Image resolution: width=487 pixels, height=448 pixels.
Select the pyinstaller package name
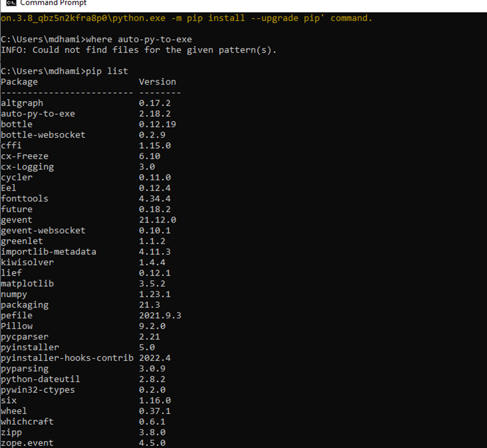coord(30,348)
